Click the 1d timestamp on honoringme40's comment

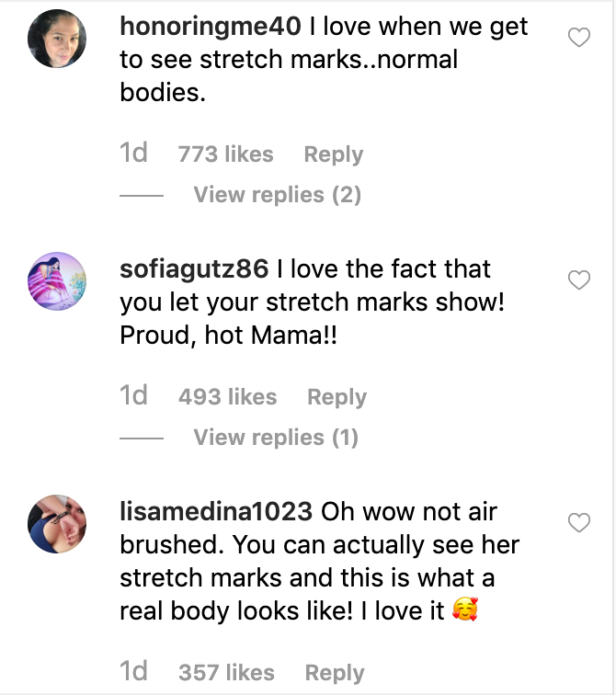pyautogui.click(x=133, y=154)
